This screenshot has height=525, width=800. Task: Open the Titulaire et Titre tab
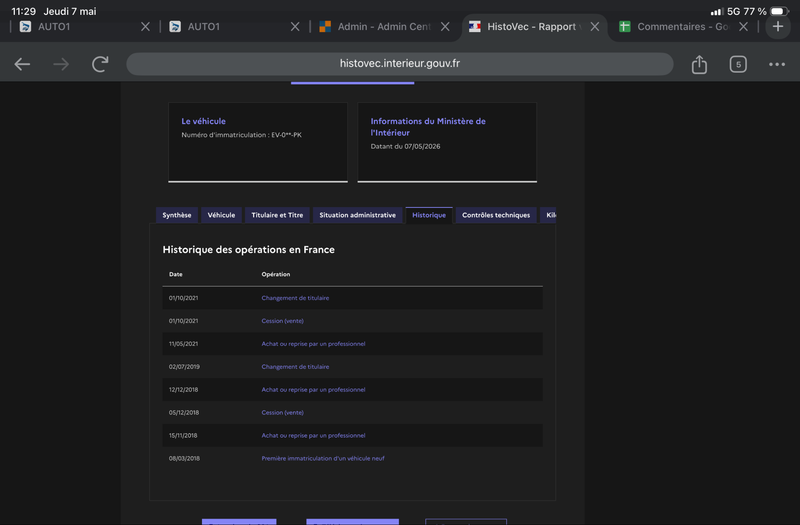point(277,215)
